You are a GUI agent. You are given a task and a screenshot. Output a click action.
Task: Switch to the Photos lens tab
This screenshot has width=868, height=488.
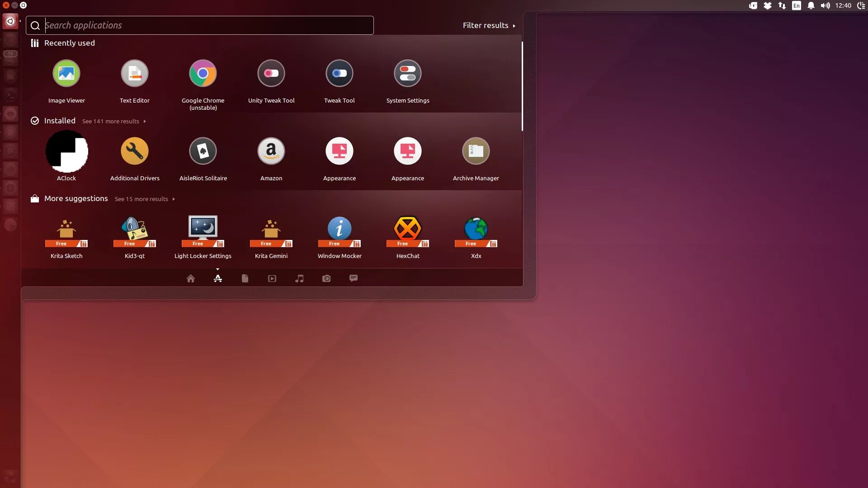tap(326, 279)
